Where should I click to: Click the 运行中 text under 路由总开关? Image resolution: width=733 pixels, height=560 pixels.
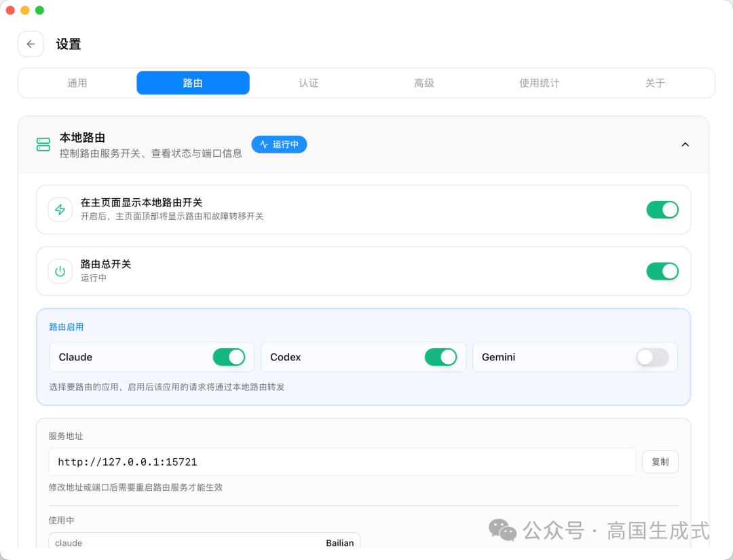coord(94,278)
